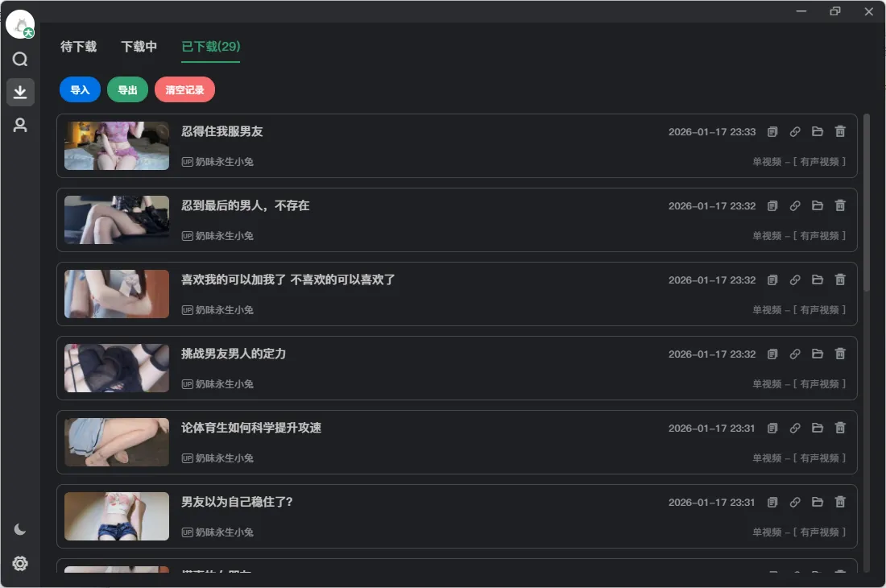
Task: Click the 清空记录 button
Action: (184, 89)
